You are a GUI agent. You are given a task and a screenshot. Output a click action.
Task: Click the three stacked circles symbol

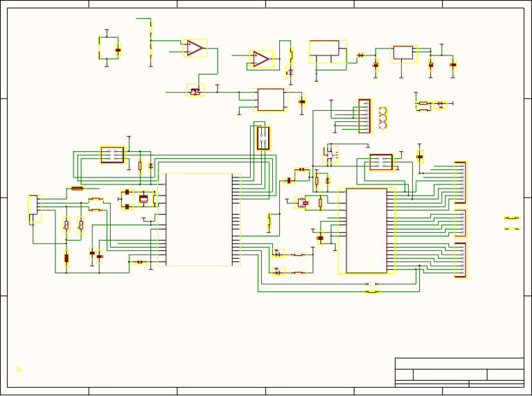382,118
